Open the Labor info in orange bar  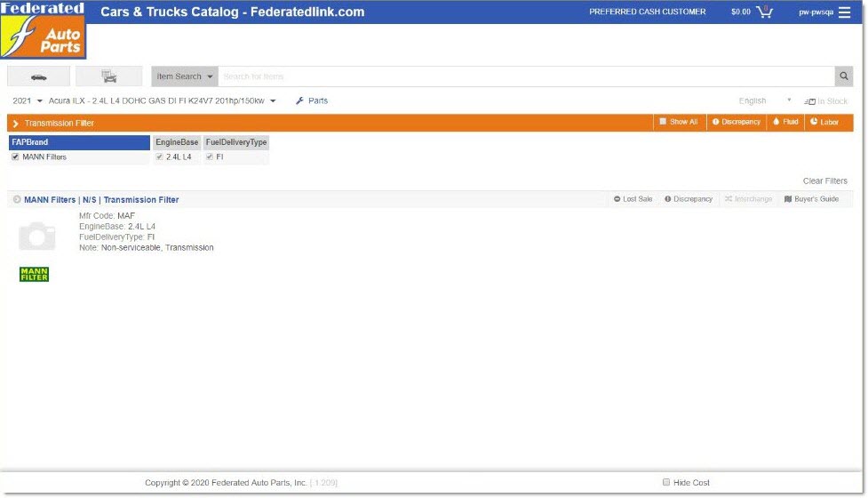pos(824,122)
